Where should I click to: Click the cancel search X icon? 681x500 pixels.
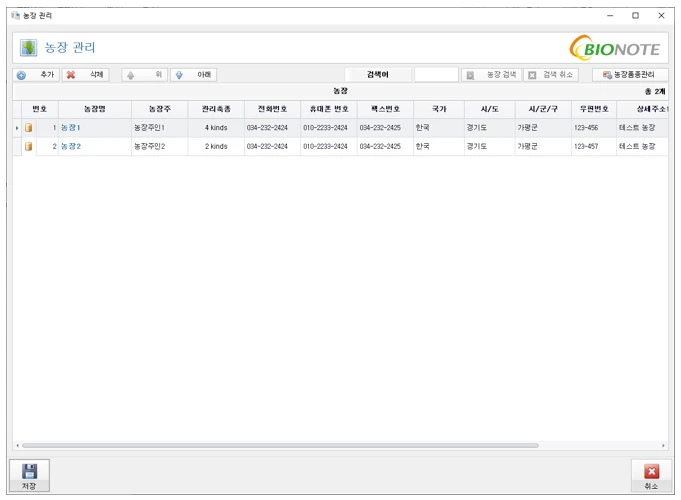(532, 76)
